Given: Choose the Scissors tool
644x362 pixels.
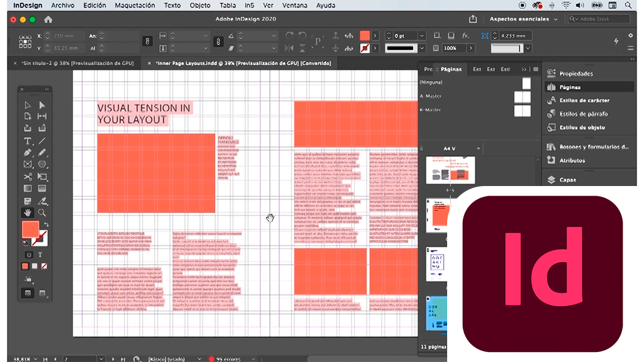Looking at the screenshot, I should (28, 177).
